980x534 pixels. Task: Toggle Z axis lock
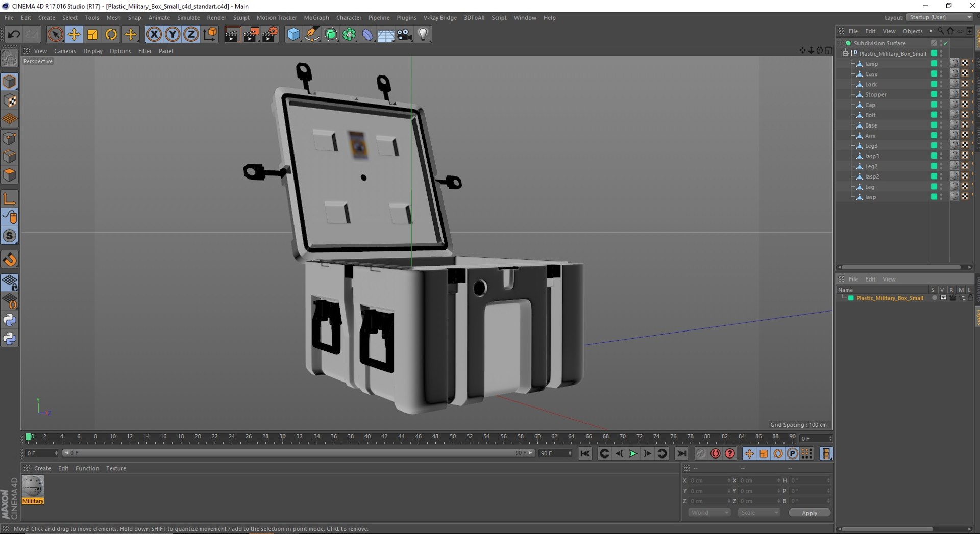pyautogui.click(x=191, y=34)
